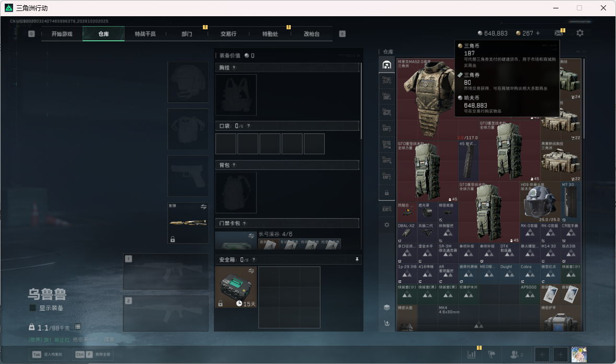Click the warehouse inventory vertical scrollbar
Viewport: 616px width, 364px height.
(x=584, y=98)
